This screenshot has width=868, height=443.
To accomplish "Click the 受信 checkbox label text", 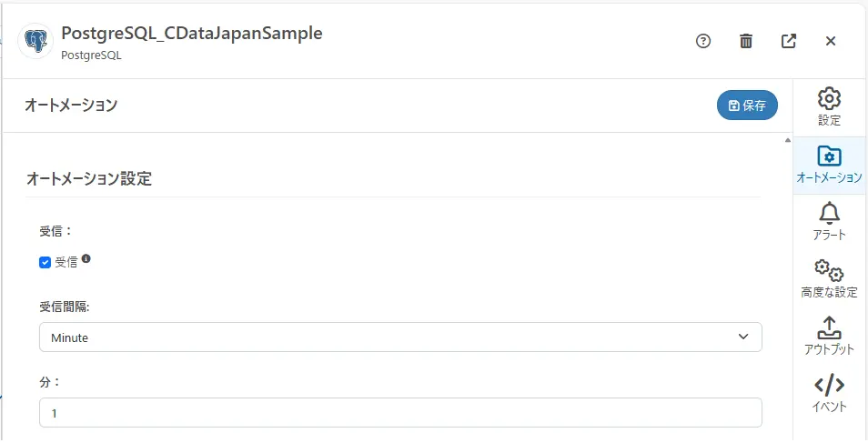I will [x=66, y=263].
